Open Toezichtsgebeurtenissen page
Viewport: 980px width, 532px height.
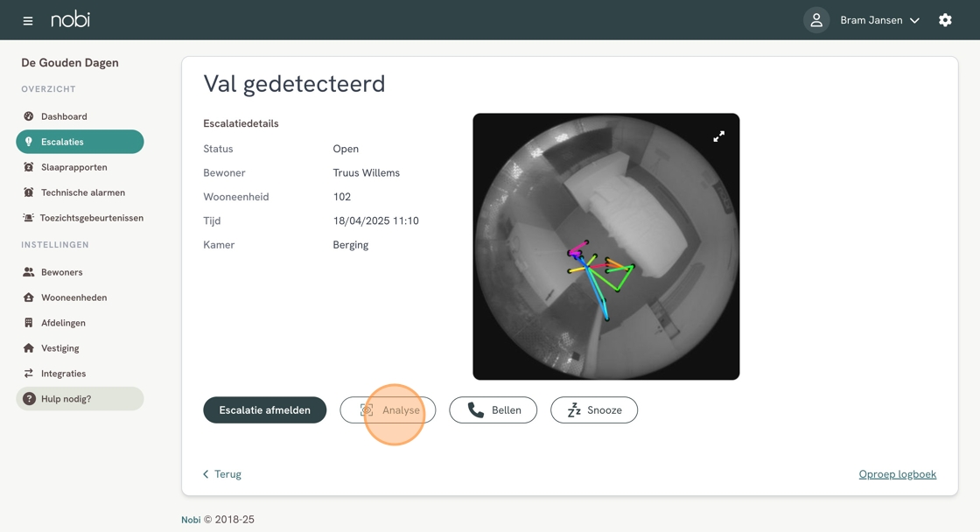pyautogui.click(x=91, y=218)
